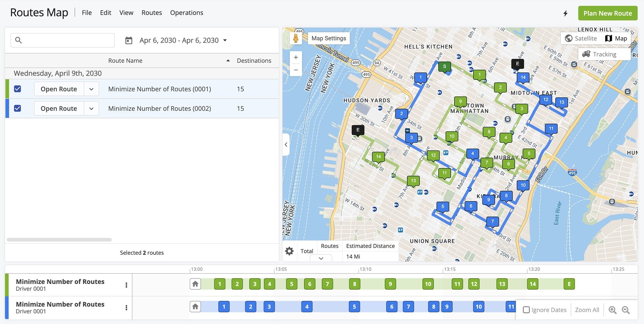Click the gear icon on the totals bar
Viewport: 644px width, 324px height.
point(289,251)
